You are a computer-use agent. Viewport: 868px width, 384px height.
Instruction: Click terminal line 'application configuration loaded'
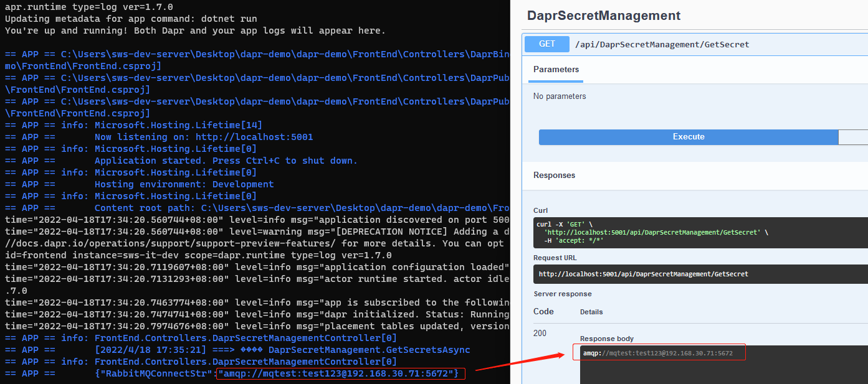click(x=257, y=267)
